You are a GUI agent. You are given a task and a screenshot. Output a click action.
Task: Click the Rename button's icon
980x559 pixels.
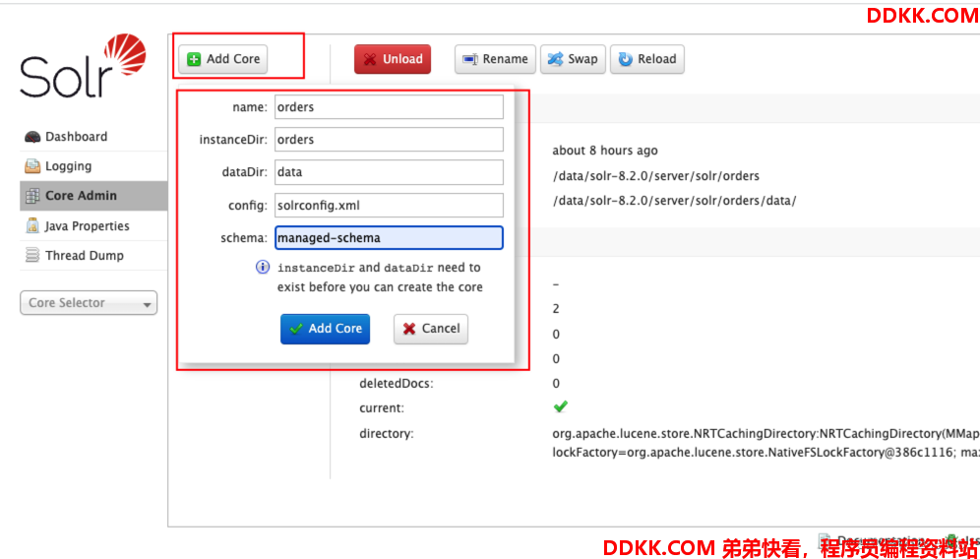(x=470, y=59)
